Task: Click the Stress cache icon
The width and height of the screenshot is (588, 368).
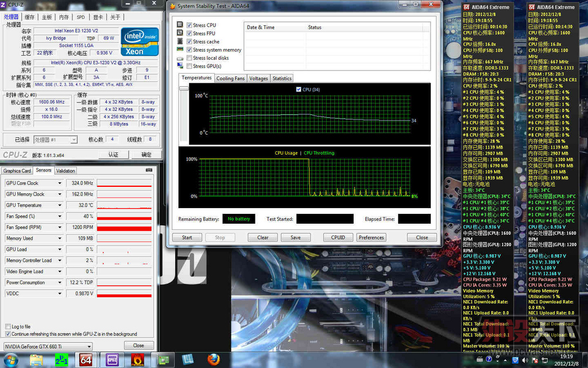Action: click(x=180, y=41)
